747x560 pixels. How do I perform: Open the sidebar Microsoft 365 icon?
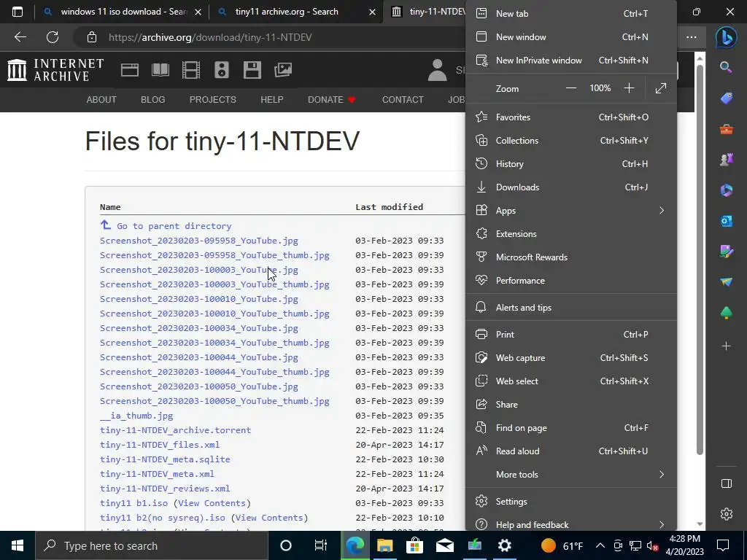pos(726,190)
